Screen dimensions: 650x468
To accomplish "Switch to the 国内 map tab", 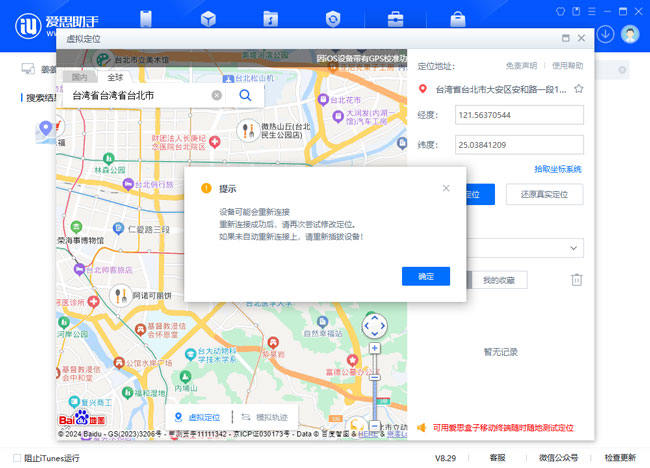I will [x=80, y=77].
